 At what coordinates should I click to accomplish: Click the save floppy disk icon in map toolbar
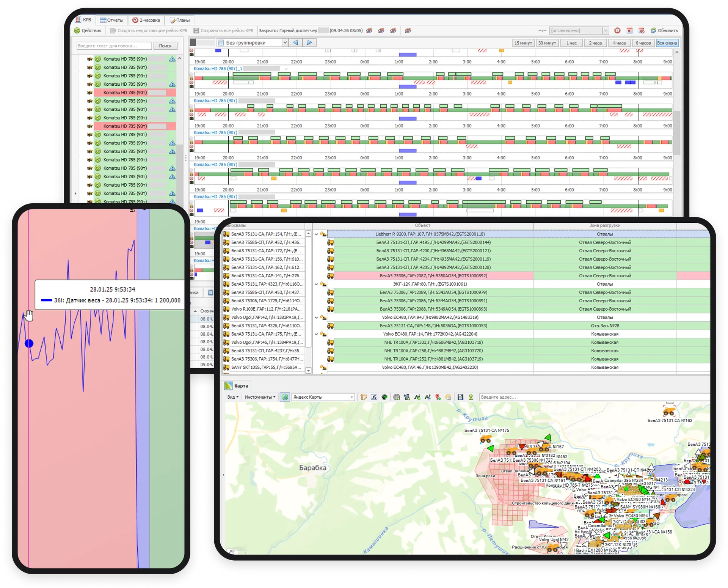[460, 397]
